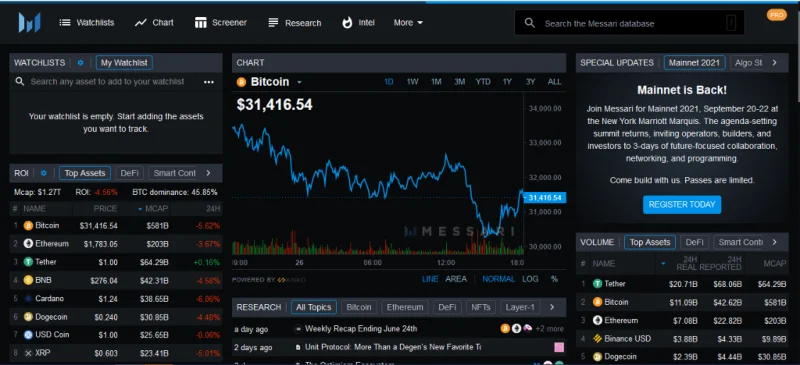Screen dimensions: 800x365
Task: Select the Mainnet 2021 special updates tab
Action: [x=694, y=63]
